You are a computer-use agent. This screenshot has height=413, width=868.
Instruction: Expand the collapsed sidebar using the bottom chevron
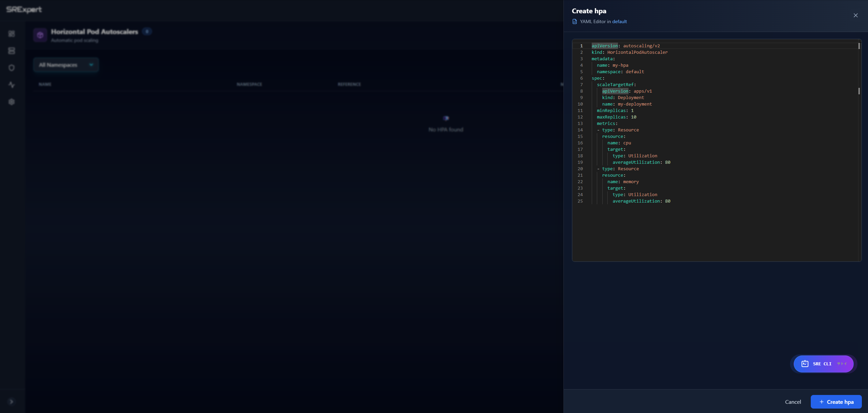(12, 401)
